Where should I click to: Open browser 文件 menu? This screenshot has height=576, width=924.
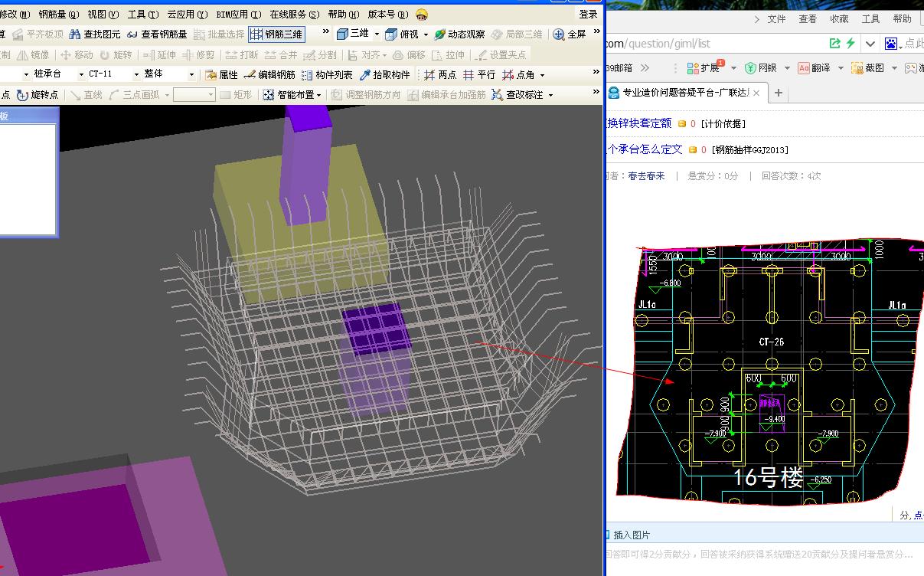tap(777, 19)
